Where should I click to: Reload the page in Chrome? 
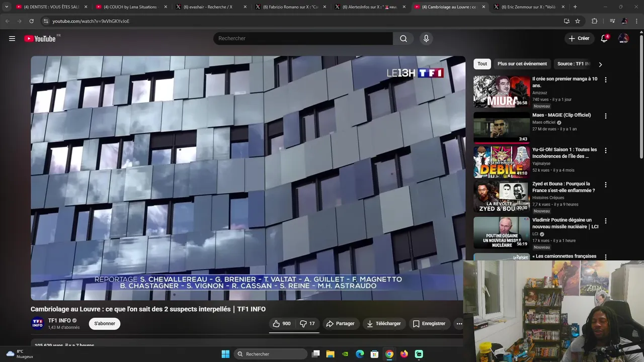click(31, 21)
